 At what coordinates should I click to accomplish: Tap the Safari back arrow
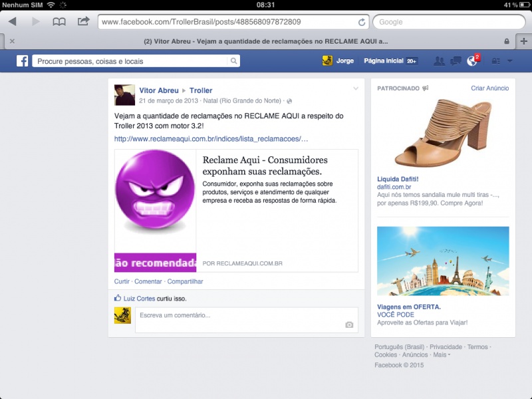13,22
